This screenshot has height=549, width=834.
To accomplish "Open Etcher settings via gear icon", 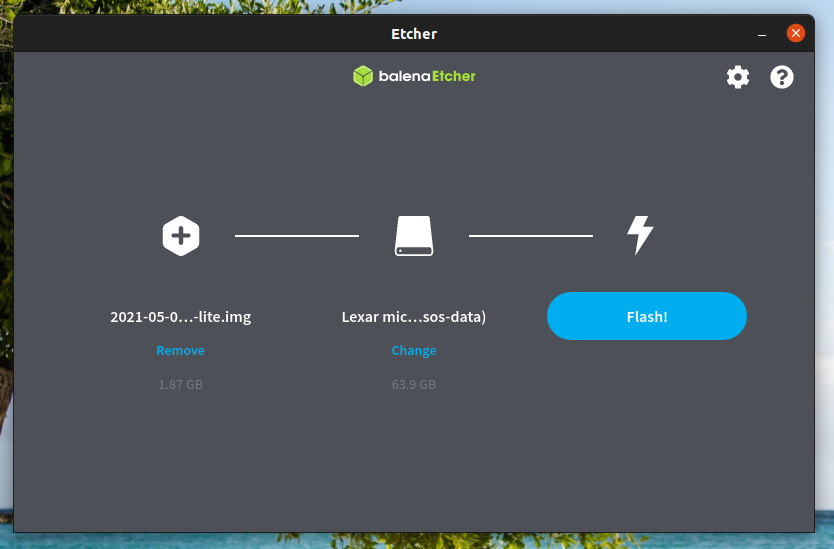I will (x=738, y=77).
